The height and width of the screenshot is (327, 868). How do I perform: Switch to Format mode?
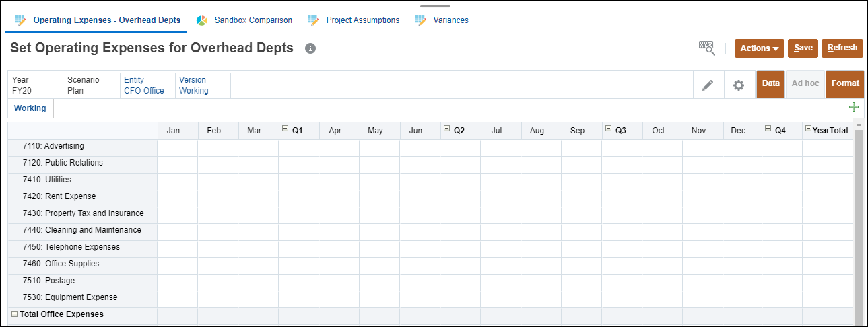pyautogui.click(x=844, y=83)
